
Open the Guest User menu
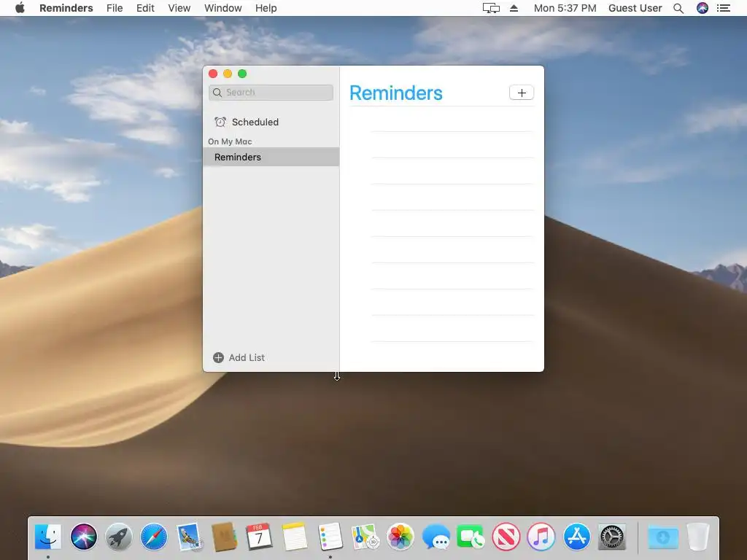pyautogui.click(x=635, y=8)
